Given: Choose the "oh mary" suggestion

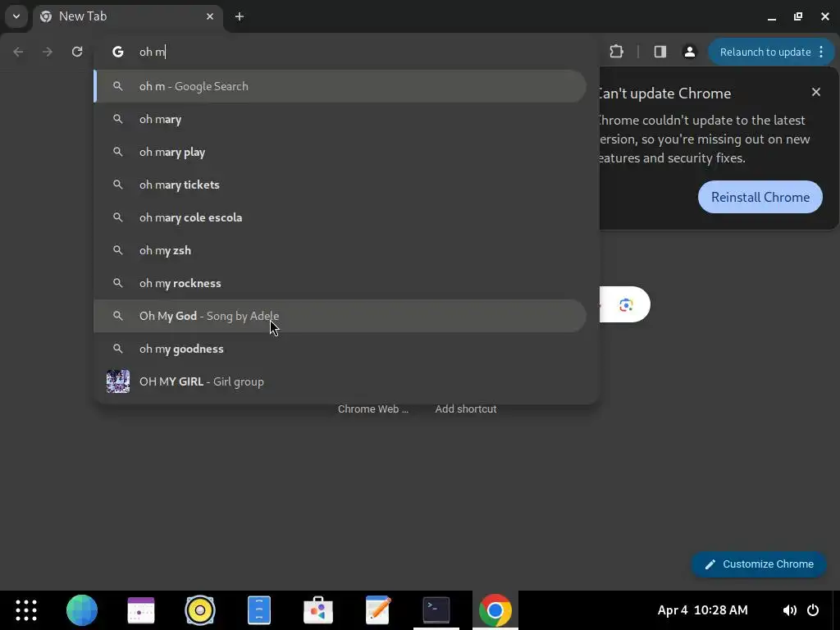Looking at the screenshot, I should pyautogui.click(x=340, y=119).
